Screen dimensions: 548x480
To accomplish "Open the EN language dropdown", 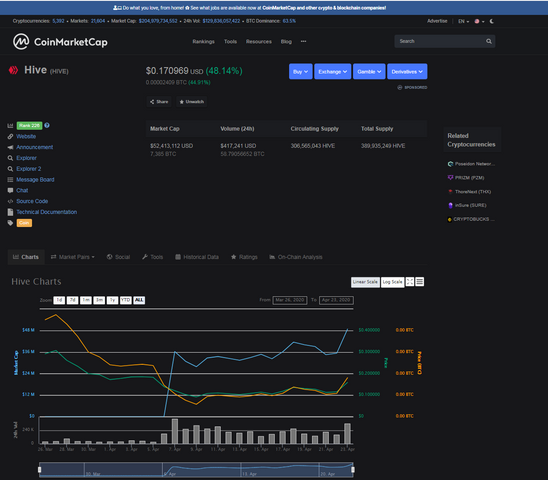I will pos(463,21).
